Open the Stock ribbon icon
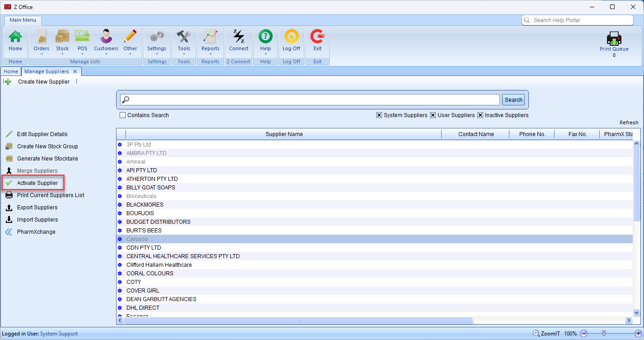 [62, 37]
